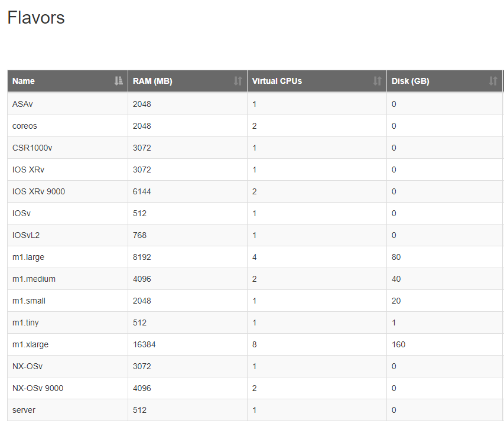Image resolution: width=504 pixels, height=430 pixels.
Task: Click the CSR1000v flavor entry
Action: (32, 148)
